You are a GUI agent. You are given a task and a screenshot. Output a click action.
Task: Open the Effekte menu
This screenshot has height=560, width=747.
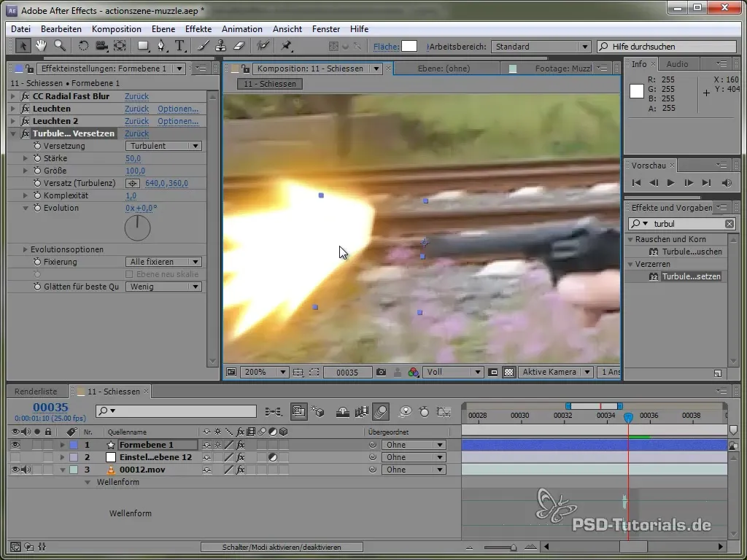pyautogui.click(x=198, y=29)
